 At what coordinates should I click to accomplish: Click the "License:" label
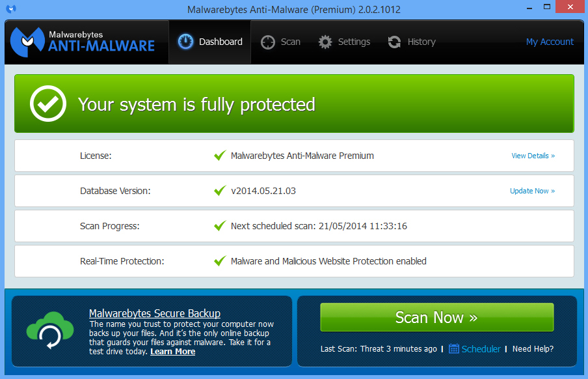tap(96, 156)
